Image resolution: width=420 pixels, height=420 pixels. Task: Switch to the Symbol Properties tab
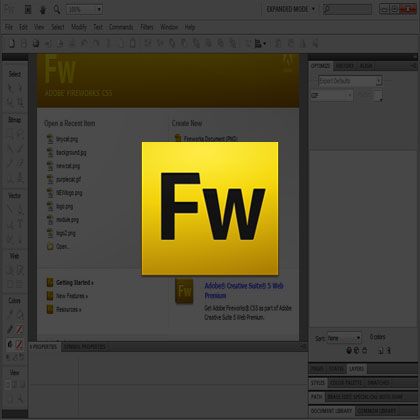[x=85, y=347]
